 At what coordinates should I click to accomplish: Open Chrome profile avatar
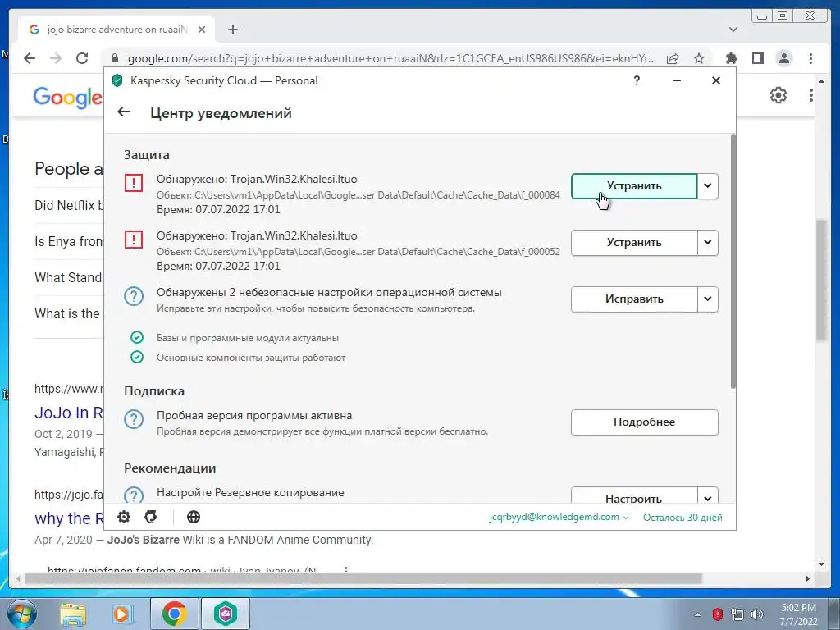tap(783, 58)
